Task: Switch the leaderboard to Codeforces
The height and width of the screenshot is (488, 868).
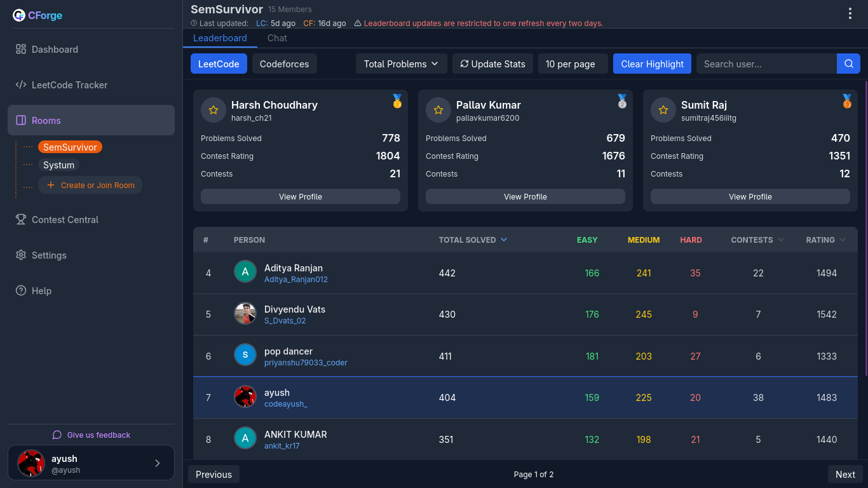Action: point(284,64)
